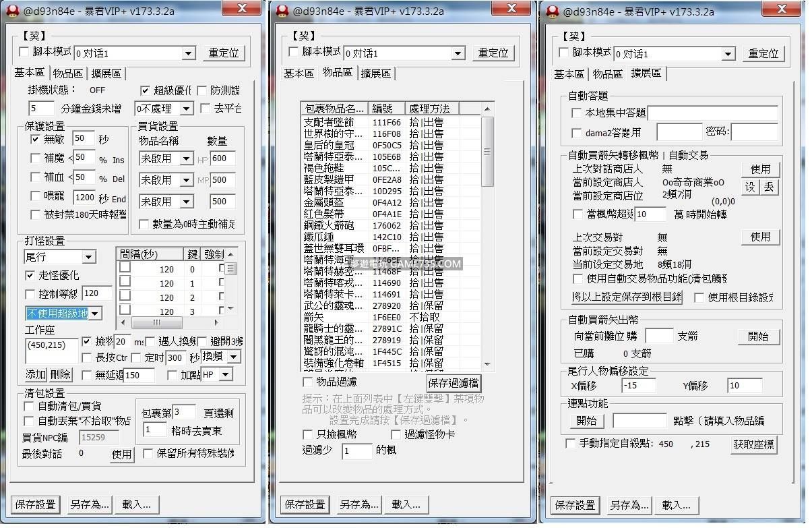Enable 只撿楓幣 checkbox

pos(307,434)
